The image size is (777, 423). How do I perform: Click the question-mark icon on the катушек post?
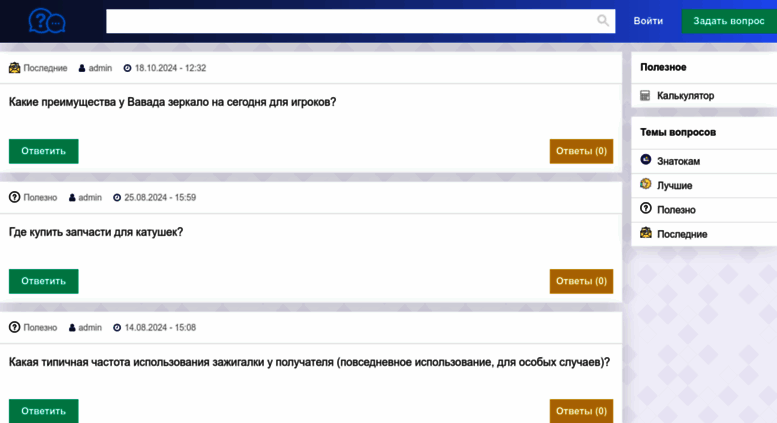[x=14, y=197]
